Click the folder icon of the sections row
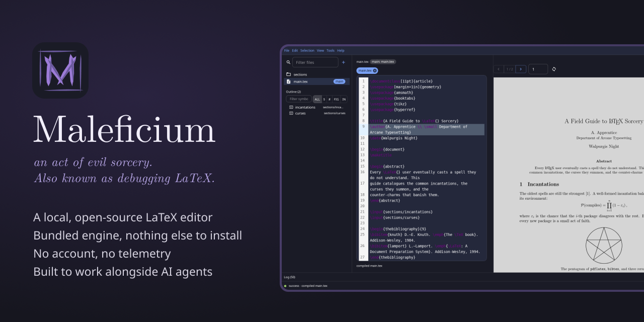Viewport: 644px width, 322px height. (289, 74)
